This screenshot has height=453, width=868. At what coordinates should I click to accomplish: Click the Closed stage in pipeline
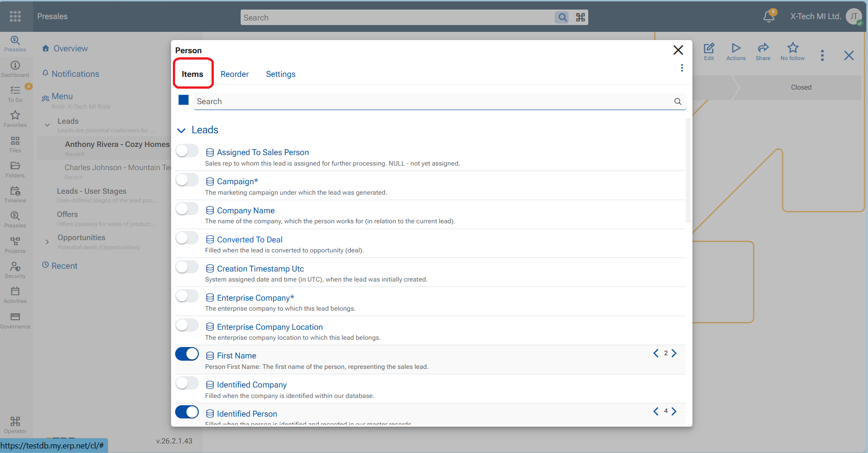(x=801, y=87)
